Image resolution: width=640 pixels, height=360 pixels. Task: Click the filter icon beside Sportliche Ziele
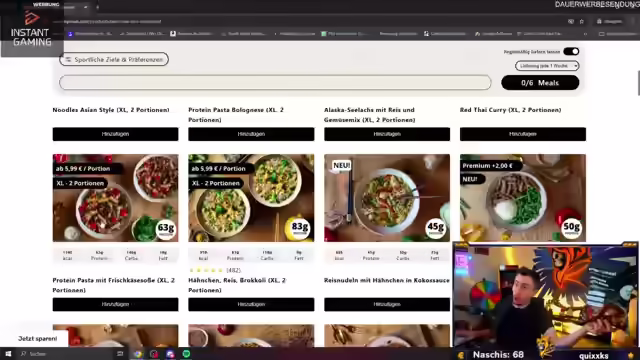68,60
